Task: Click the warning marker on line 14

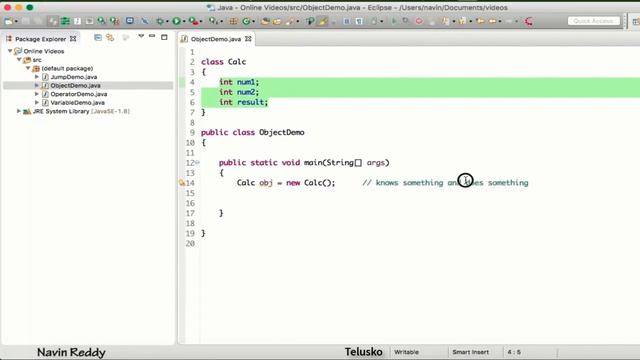Action: [x=182, y=183]
